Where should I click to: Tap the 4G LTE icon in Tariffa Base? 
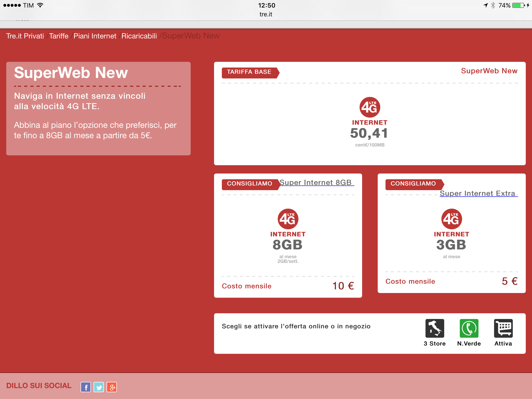(x=370, y=107)
